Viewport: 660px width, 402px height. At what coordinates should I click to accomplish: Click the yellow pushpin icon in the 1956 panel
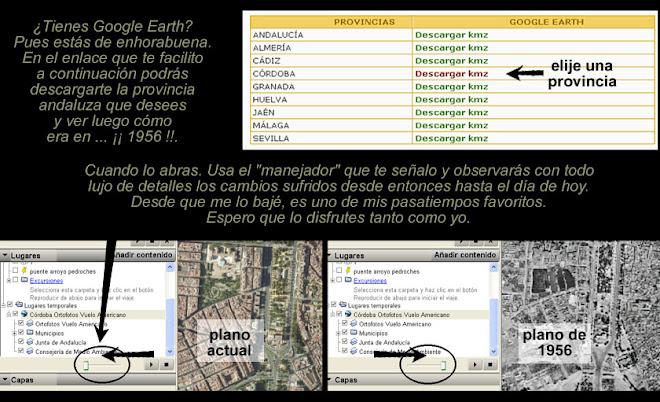click(348, 270)
